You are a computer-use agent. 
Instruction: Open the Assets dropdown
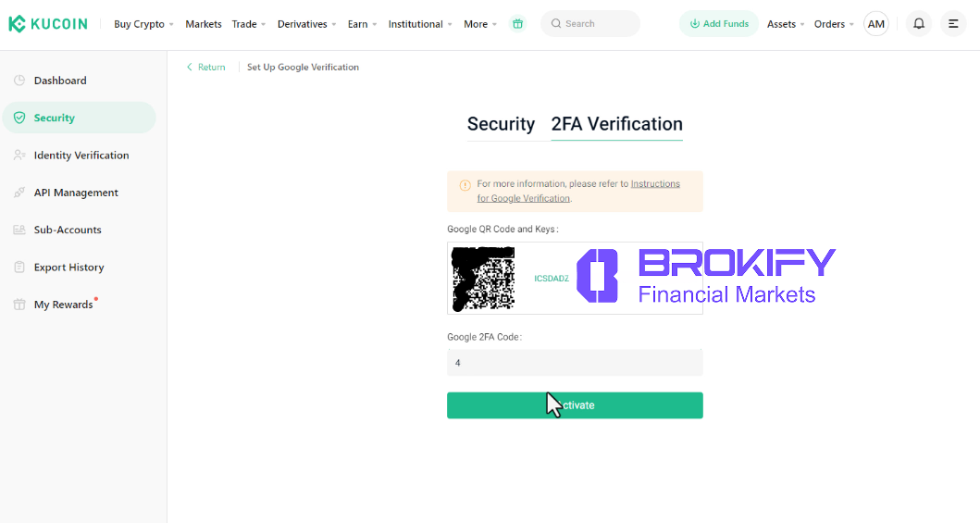click(x=786, y=24)
